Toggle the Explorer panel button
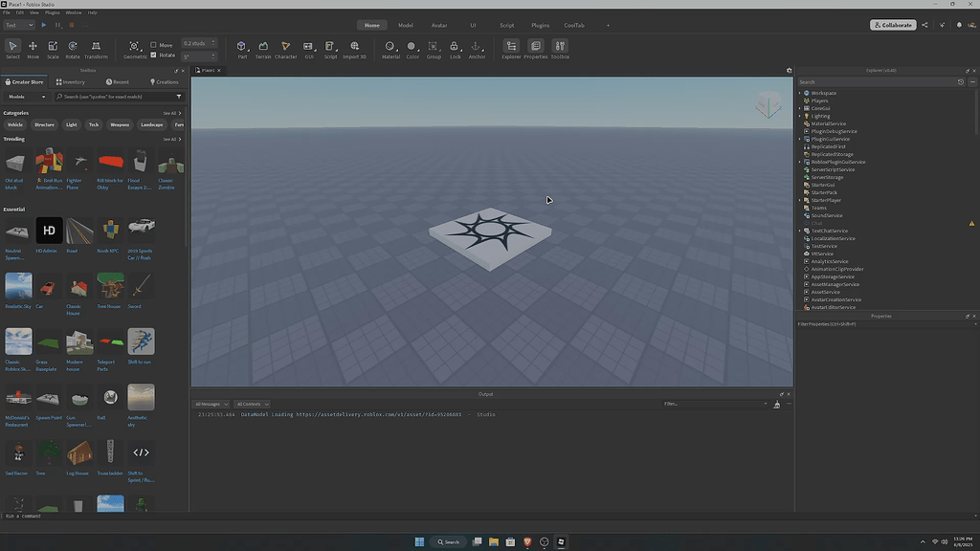This screenshot has width=980, height=551. pos(511,49)
